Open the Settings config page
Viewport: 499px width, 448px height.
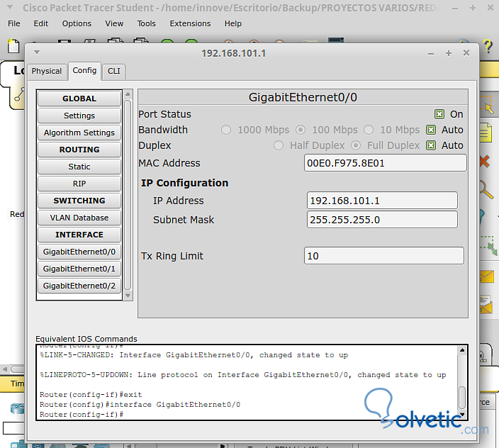[79, 116]
